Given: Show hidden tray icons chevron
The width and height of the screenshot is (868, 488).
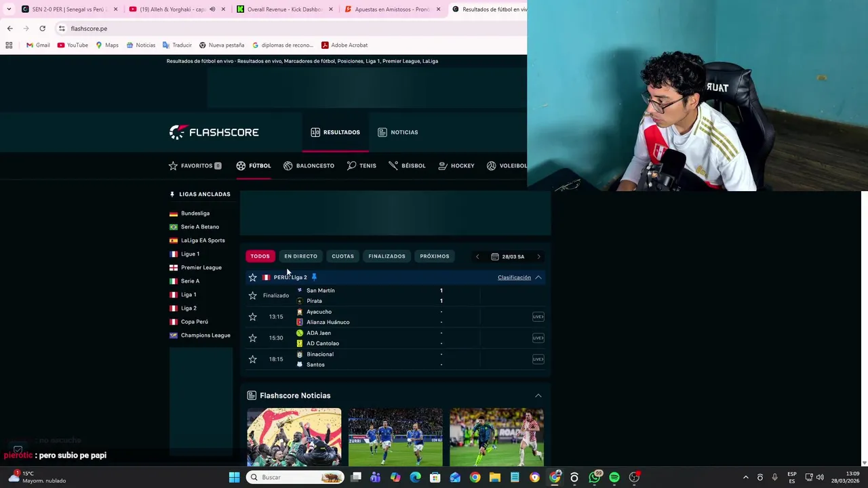Looking at the screenshot, I should coord(746,477).
